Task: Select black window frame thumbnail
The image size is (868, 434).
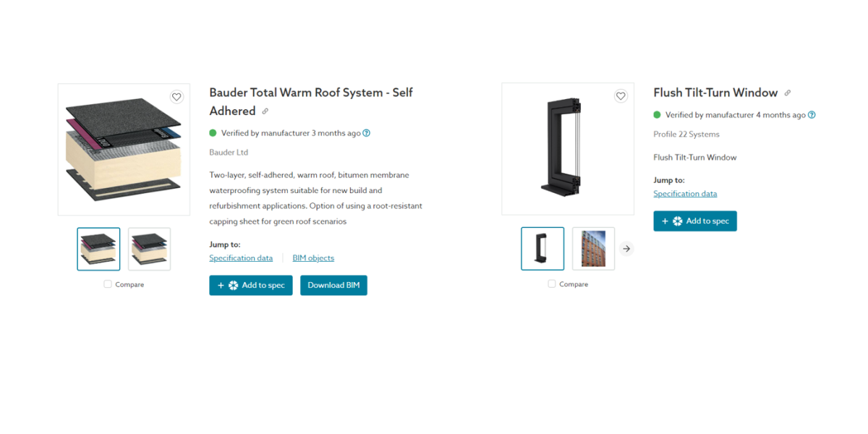Action: point(542,249)
